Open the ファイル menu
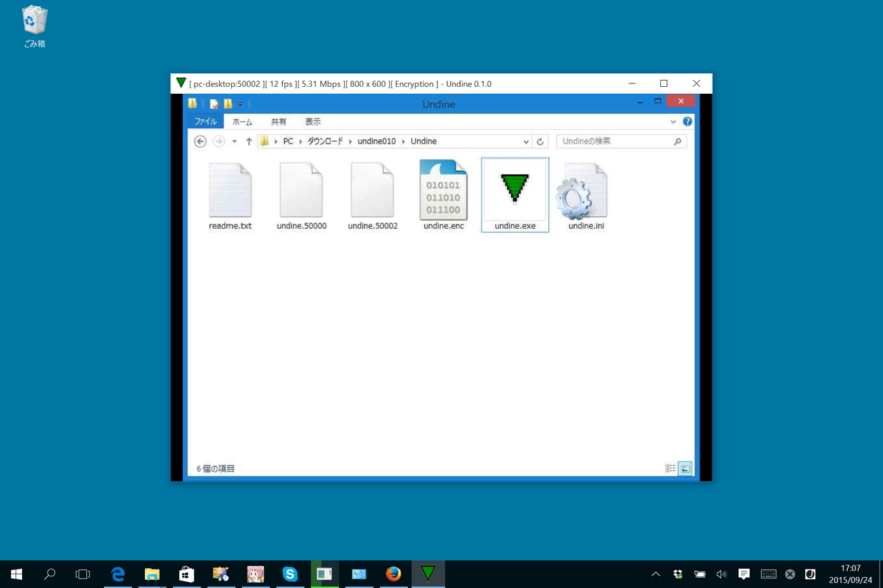Screen dimensions: 883x588 205,121
